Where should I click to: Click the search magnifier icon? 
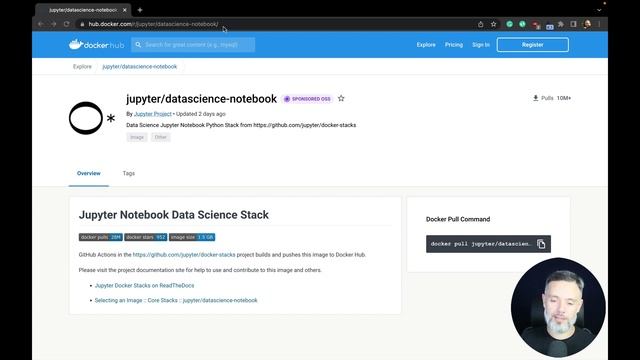138,44
